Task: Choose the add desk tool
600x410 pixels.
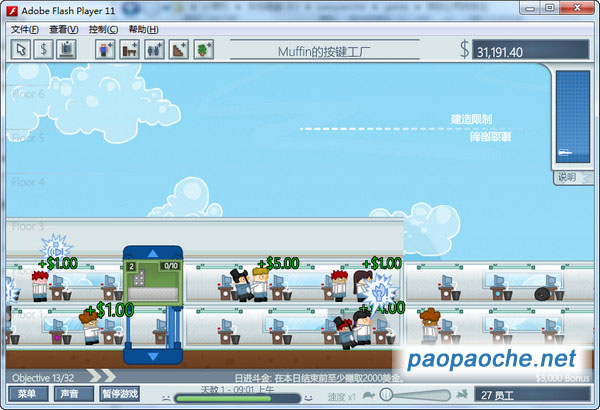Action: [x=129, y=49]
